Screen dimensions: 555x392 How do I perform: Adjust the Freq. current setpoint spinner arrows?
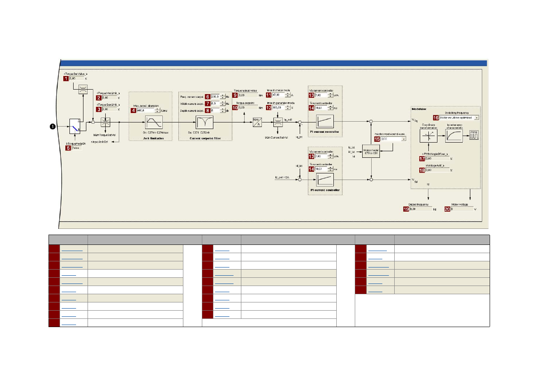222,97
